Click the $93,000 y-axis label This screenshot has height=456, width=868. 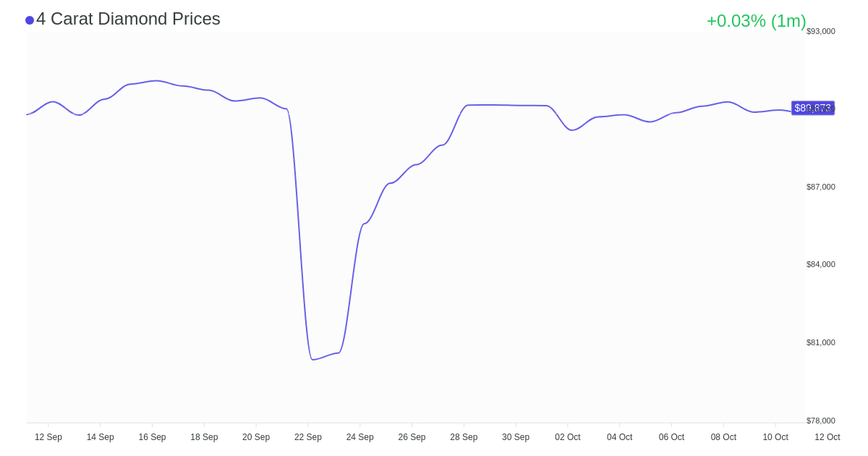pos(820,31)
